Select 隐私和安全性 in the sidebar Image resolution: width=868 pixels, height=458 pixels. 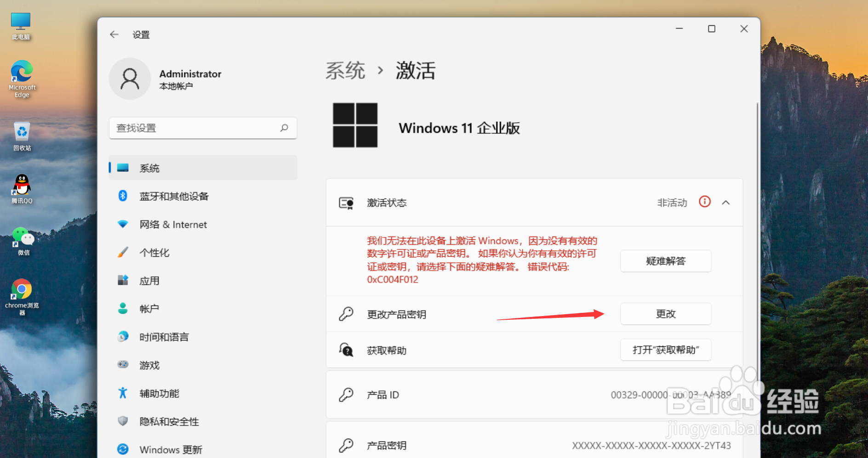pos(203,421)
